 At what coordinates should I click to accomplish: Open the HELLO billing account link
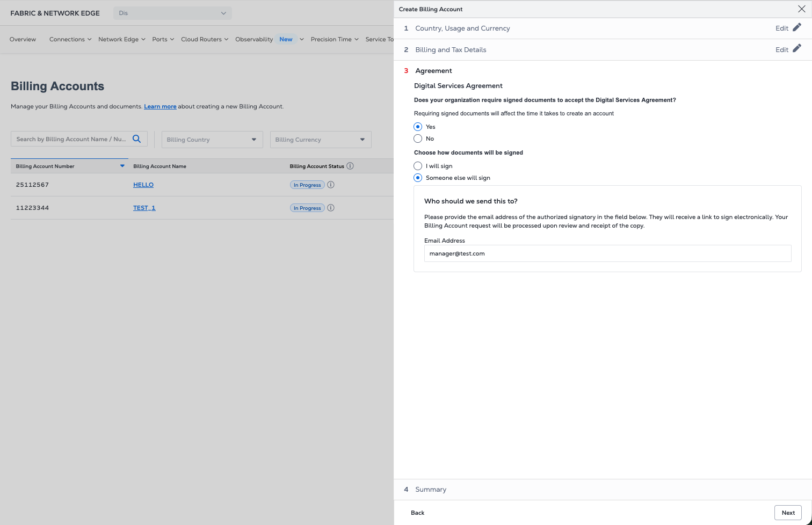coord(143,185)
